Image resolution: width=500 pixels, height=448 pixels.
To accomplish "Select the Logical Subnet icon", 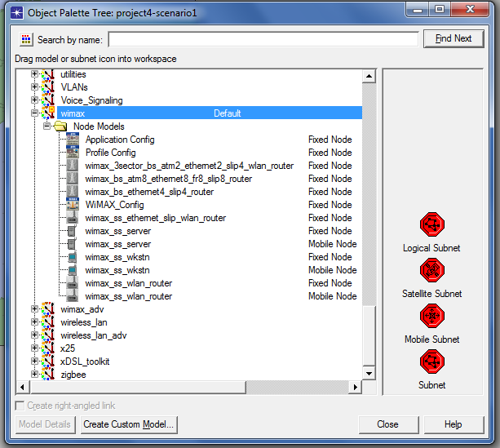I will coord(431,224).
